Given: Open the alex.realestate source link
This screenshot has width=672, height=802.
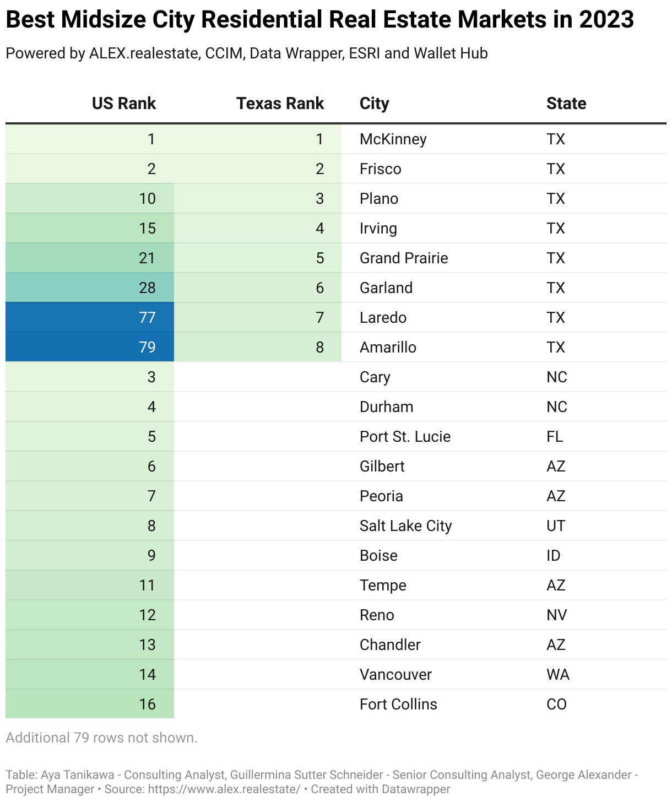Looking at the screenshot, I should click(x=224, y=789).
